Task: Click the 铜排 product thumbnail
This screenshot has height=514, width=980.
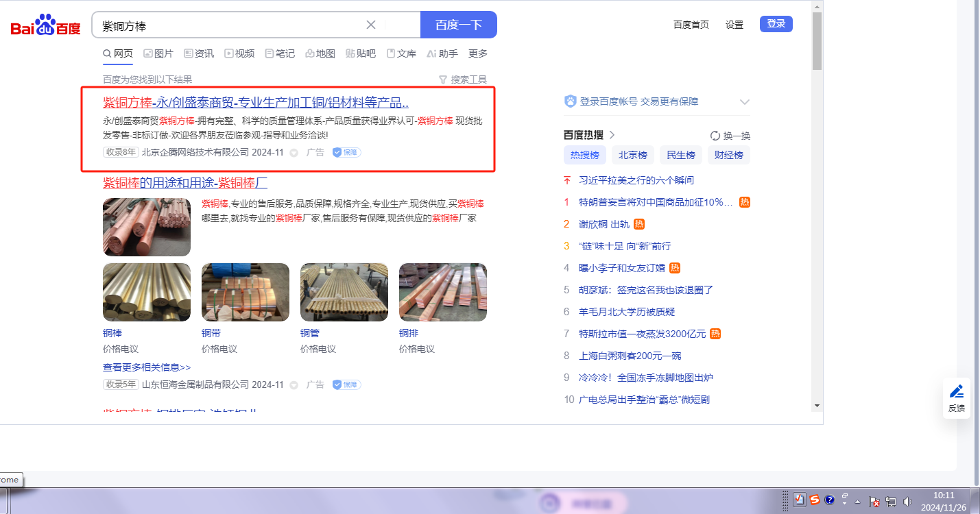Action: tap(443, 292)
